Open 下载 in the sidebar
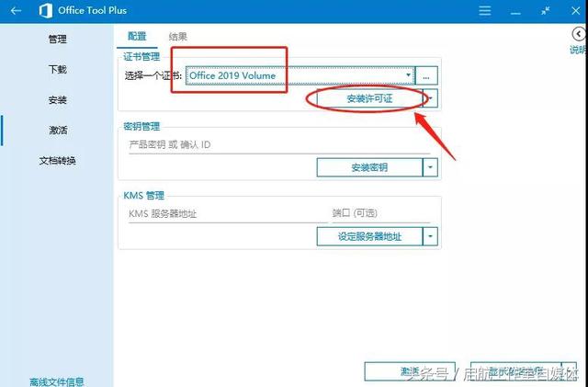588x387 pixels. coord(57,70)
